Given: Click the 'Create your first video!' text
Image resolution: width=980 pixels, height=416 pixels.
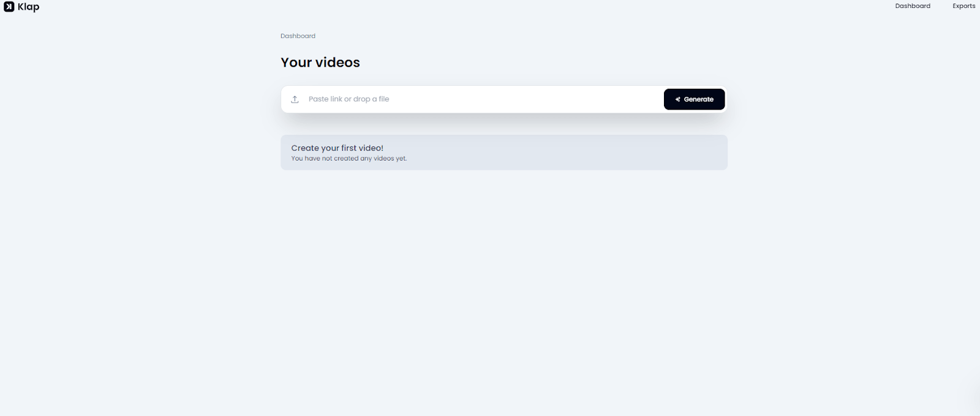Looking at the screenshot, I should [337, 148].
